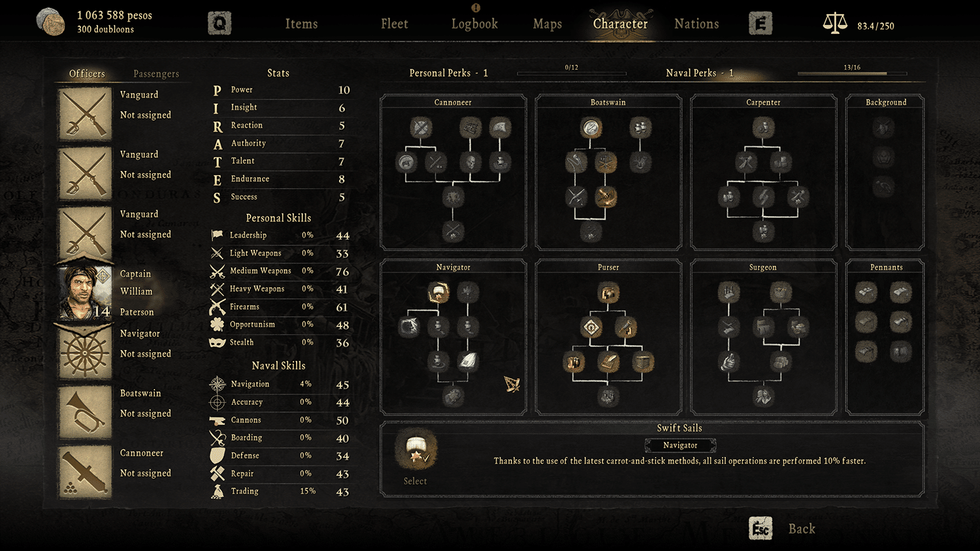Open the Logbook tab
This screenshot has width=980, height=551.
(474, 24)
